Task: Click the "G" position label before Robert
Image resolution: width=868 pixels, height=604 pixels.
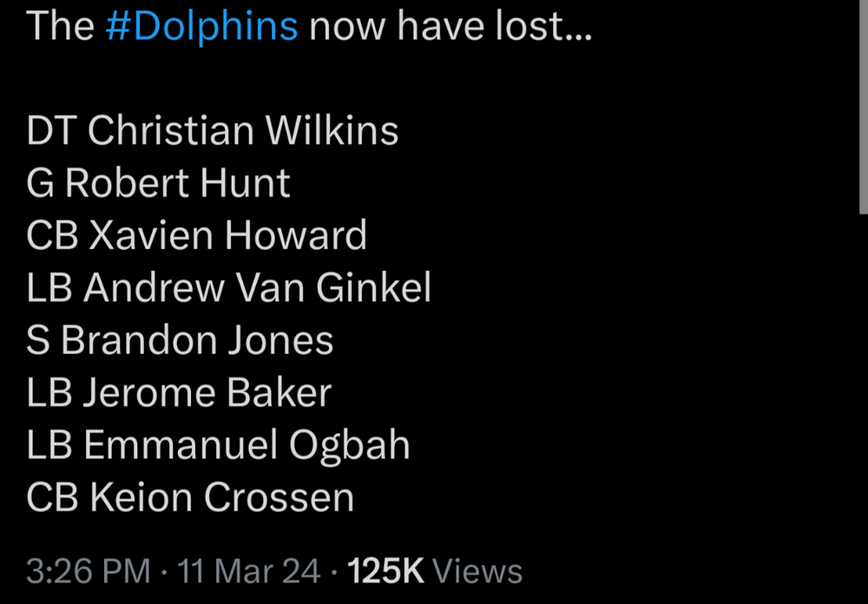Action: pyautogui.click(x=41, y=183)
